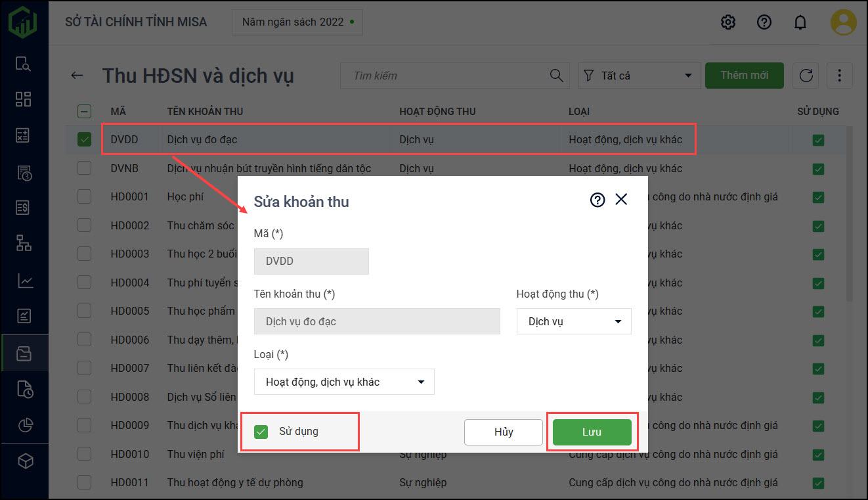Click the Tìm kiếm search field
This screenshot has height=500, width=868.
(446, 76)
